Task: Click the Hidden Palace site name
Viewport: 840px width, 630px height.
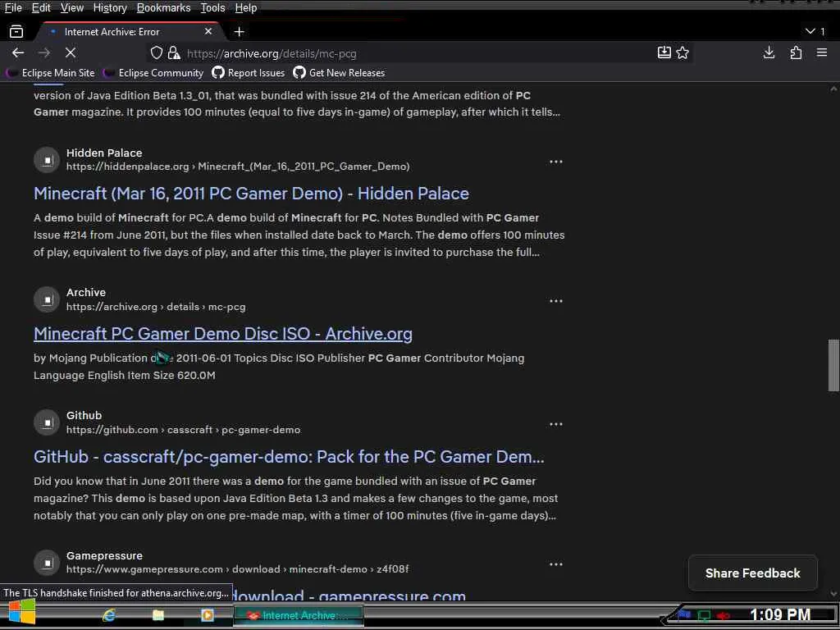Action: (x=104, y=153)
